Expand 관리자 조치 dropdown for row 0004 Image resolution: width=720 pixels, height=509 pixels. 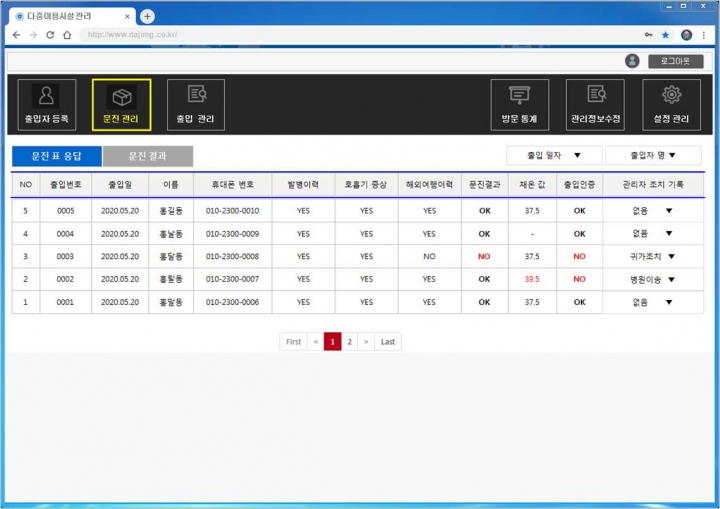(669, 233)
